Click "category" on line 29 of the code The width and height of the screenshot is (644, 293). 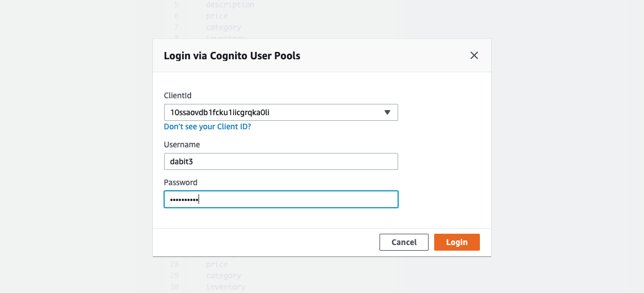(x=223, y=275)
